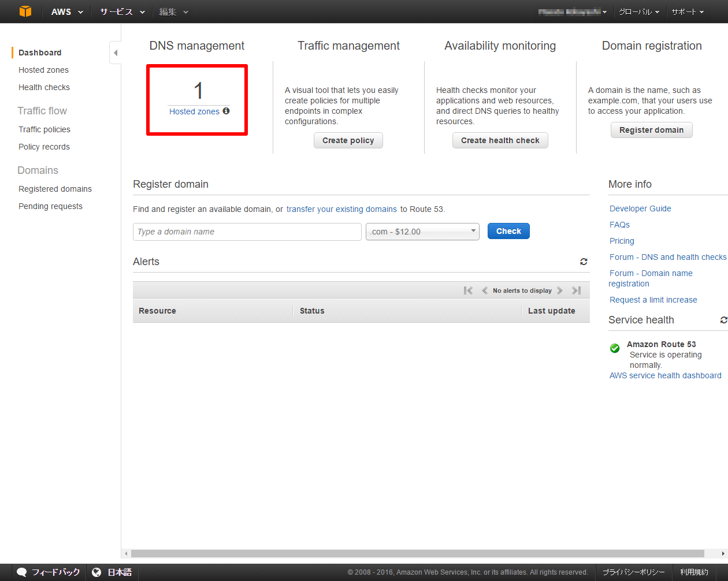Open the FAQs link
This screenshot has width=728, height=581.
619,225
